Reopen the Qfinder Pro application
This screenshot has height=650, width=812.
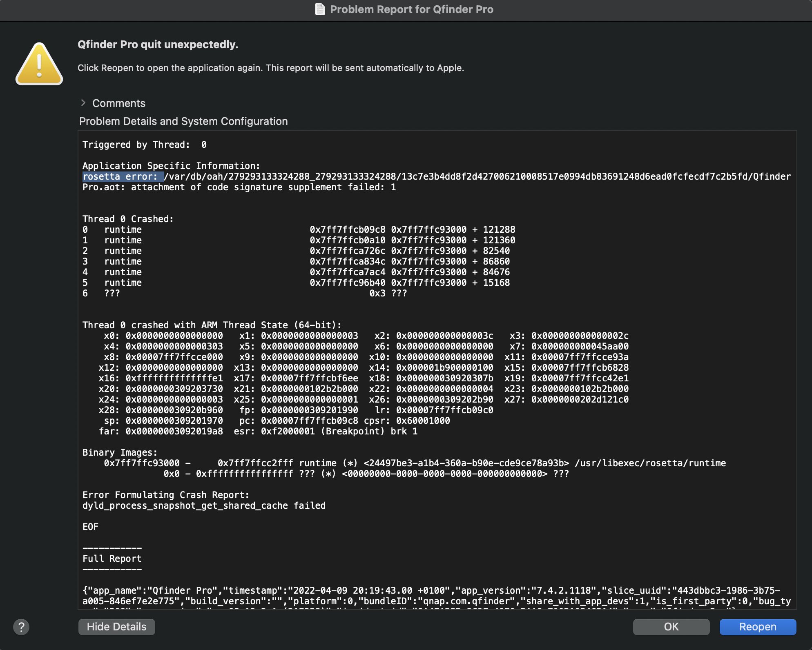coord(757,627)
